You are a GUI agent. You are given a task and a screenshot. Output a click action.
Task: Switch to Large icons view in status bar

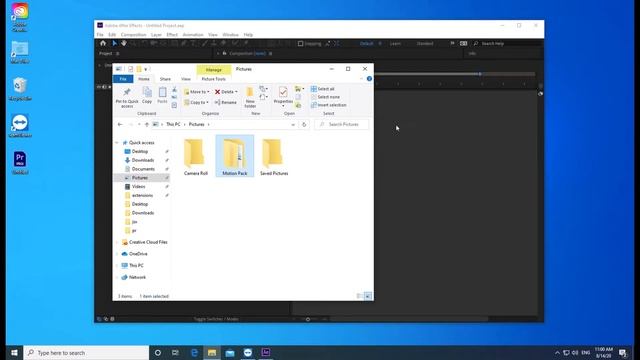[x=368, y=296]
